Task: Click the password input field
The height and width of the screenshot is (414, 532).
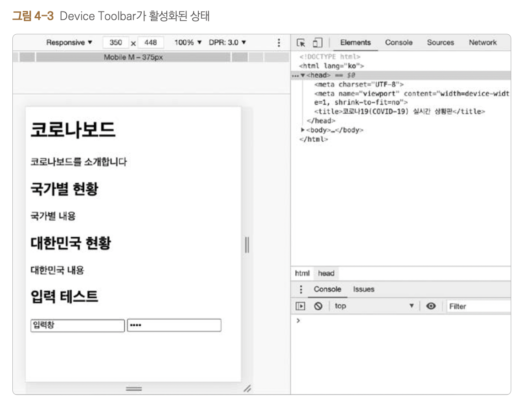Action: (x=174, y=325)
